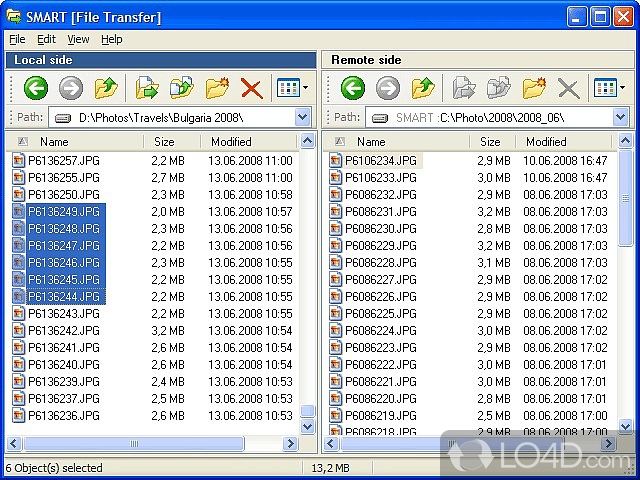
Task: Click Local side scroll left arrow
Action: click(14, 444)
